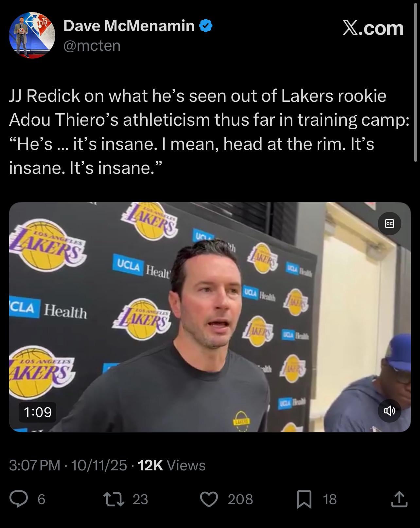Tap the 208 likes count
The width and height of the screenshot is (420, 528).
click(x=240, y=499)
